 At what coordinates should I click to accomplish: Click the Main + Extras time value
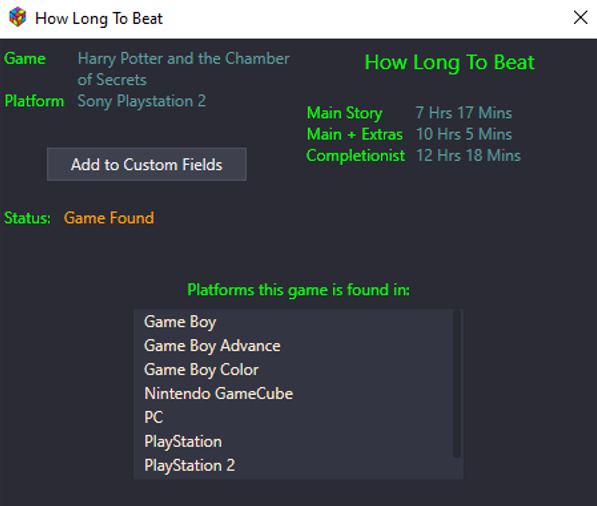click(x=464, y=134)
